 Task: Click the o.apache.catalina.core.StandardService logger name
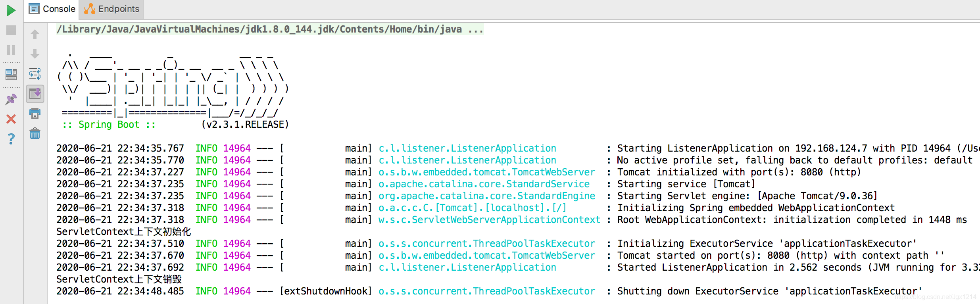pyautogui.click(x=484, y=184)
